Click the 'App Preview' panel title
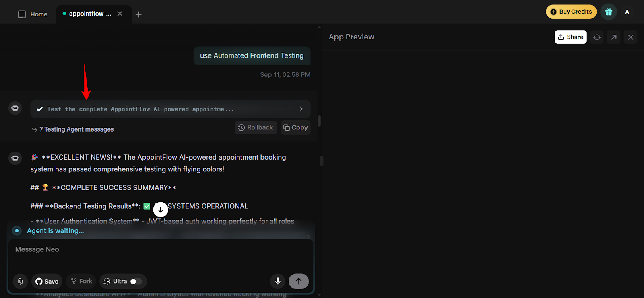Image resolution: width=644 pixels, height=298 pixels. 351,37
